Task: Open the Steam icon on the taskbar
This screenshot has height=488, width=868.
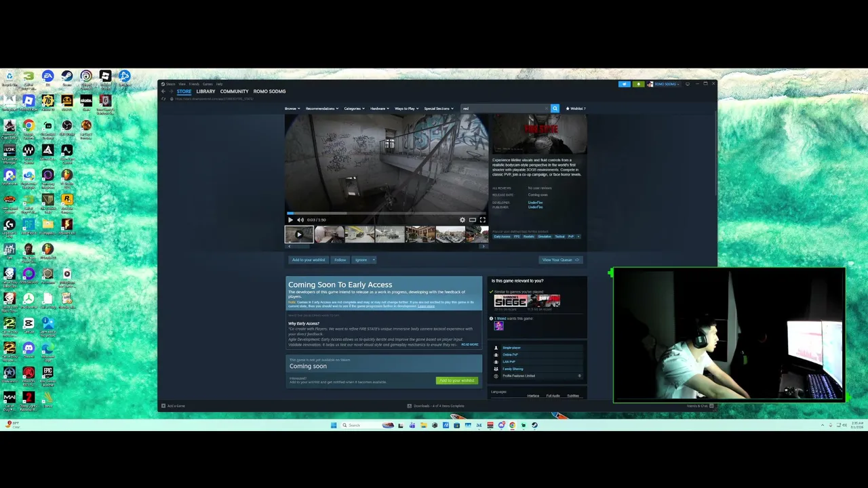Action: tap(534, 426)
